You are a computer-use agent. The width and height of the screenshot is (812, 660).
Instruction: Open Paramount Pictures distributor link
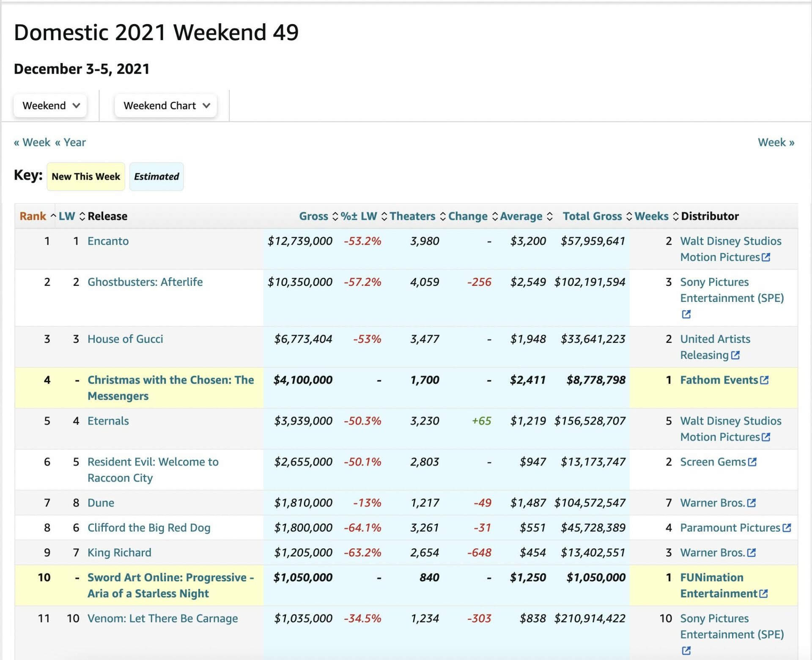(x=730, y=528)
